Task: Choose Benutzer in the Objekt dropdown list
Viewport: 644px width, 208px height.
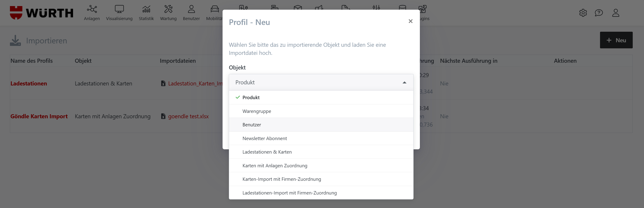Action: point(251,125)
